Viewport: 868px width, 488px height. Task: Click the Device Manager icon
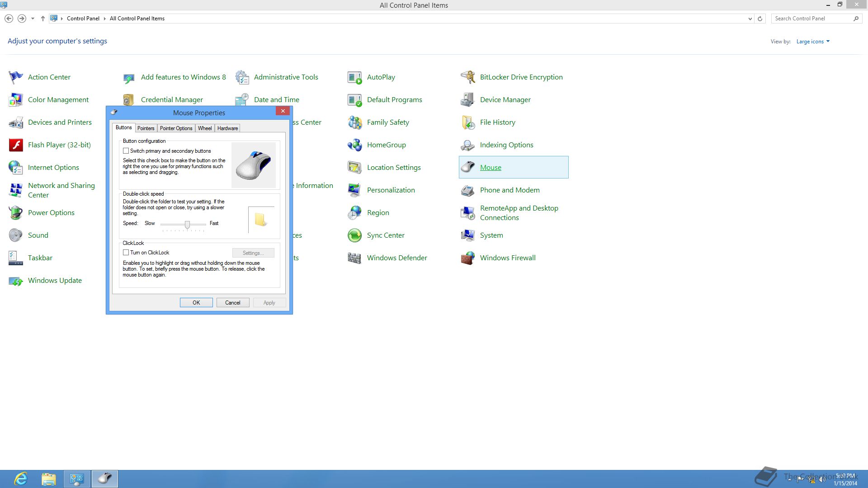pos(468,100)
